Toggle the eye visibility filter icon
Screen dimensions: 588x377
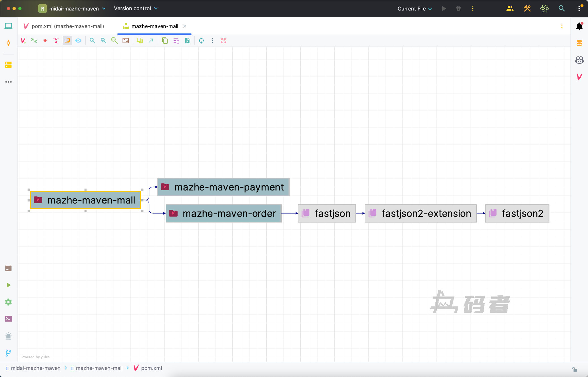click(x=78, y=41)
